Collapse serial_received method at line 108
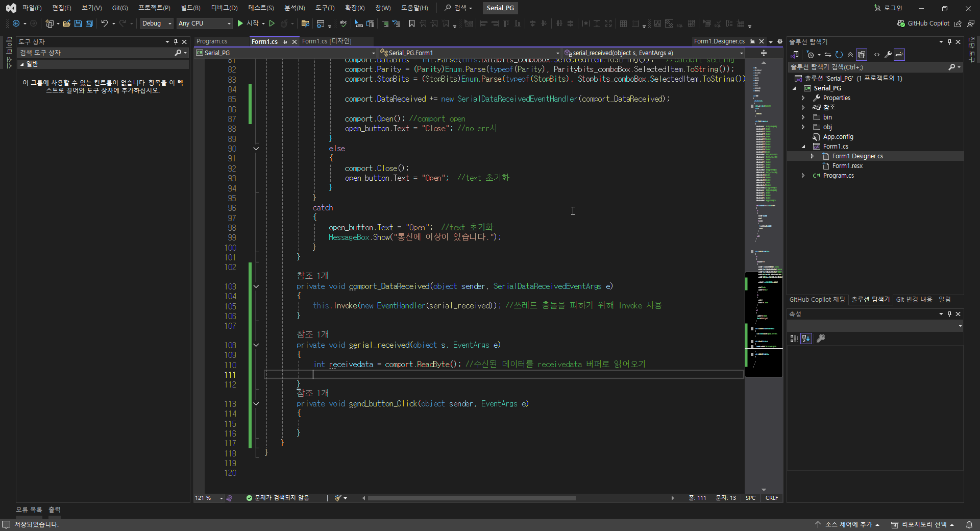 tap(256, 345)
